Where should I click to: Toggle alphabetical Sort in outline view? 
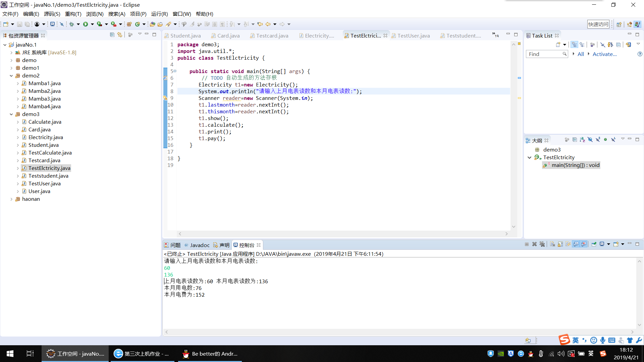[582, 140]
